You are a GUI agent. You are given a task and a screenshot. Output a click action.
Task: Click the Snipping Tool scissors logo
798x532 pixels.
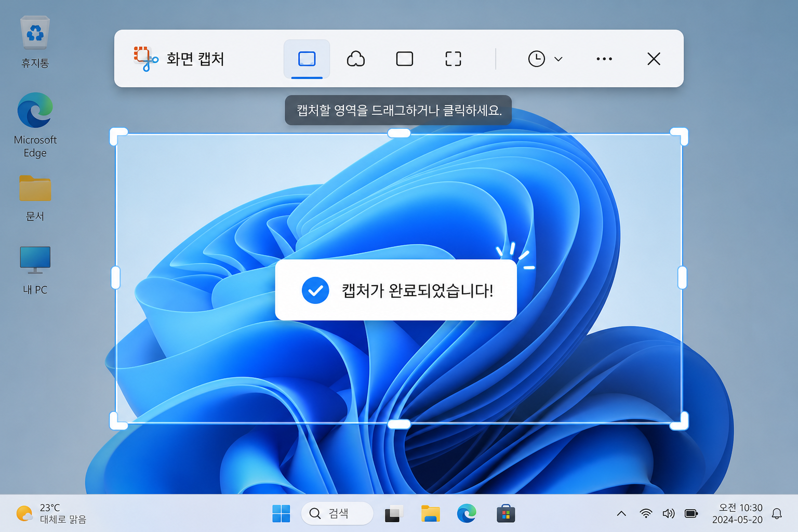145,59
